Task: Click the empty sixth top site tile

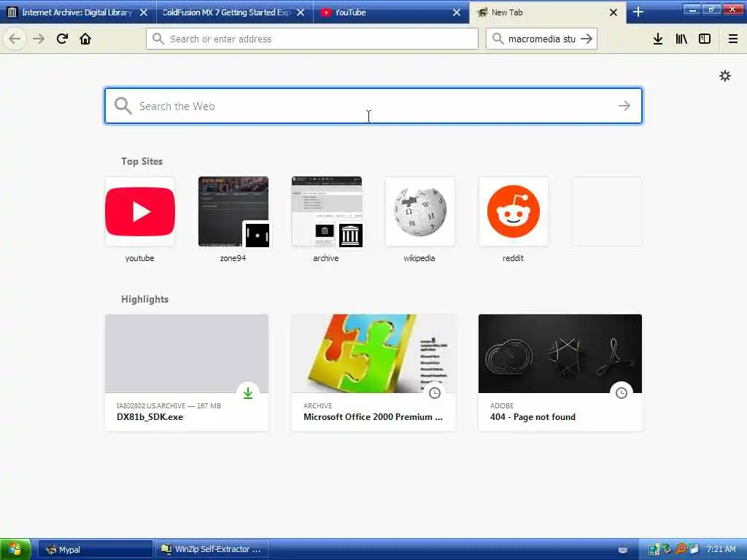Action: tap(606, 211)
